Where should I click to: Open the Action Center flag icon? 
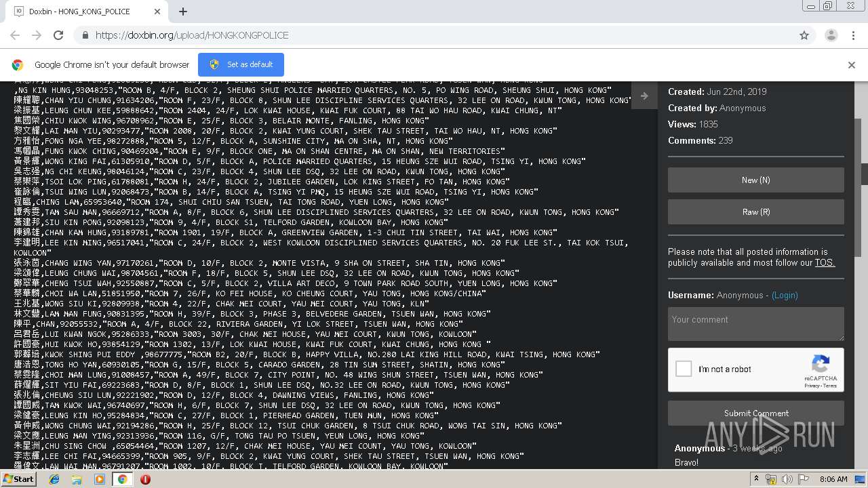802,479
